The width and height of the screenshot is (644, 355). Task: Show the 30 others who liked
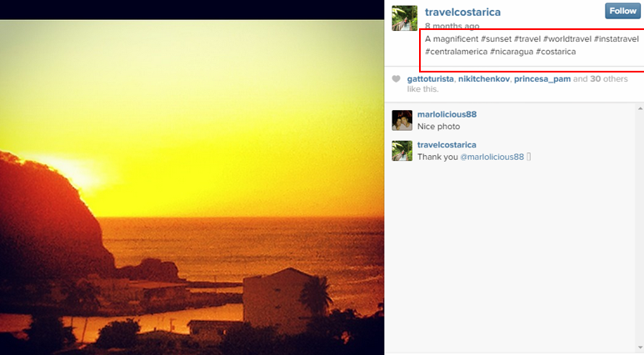coord(609,79)
